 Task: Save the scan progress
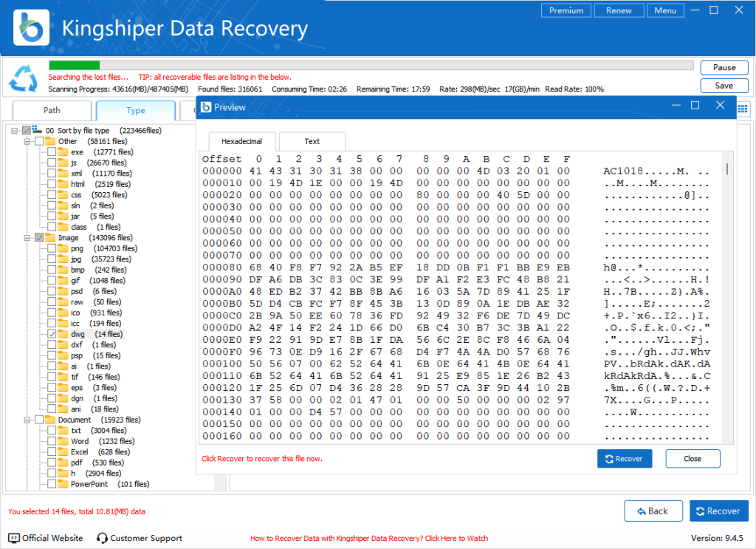724,86
